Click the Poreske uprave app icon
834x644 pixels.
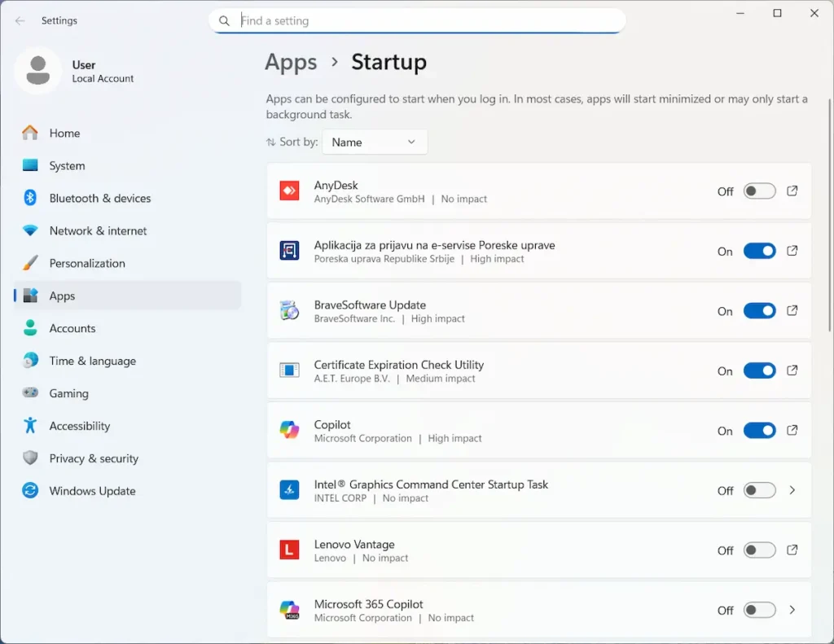click(289, 251)
